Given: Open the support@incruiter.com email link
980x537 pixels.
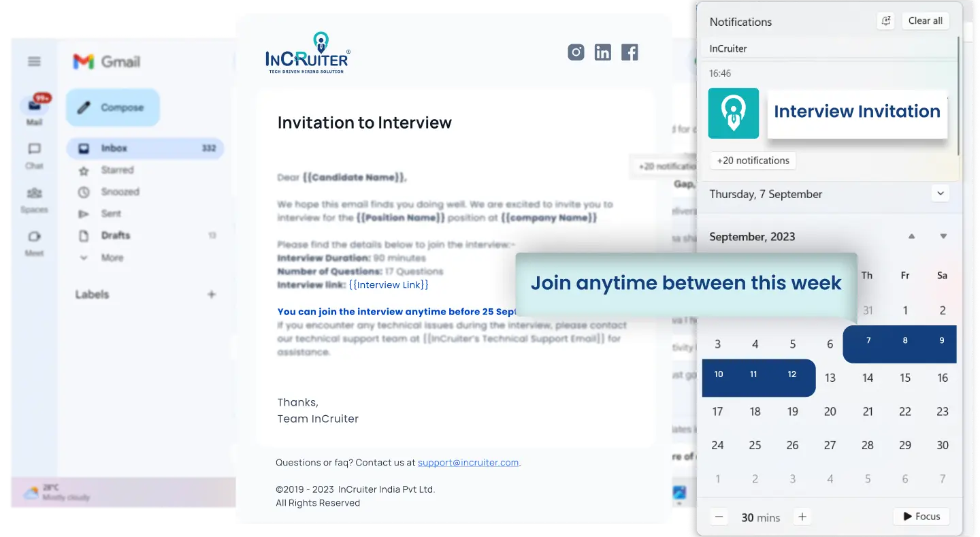Looking at the screenshot, I should tap(468, 462).
